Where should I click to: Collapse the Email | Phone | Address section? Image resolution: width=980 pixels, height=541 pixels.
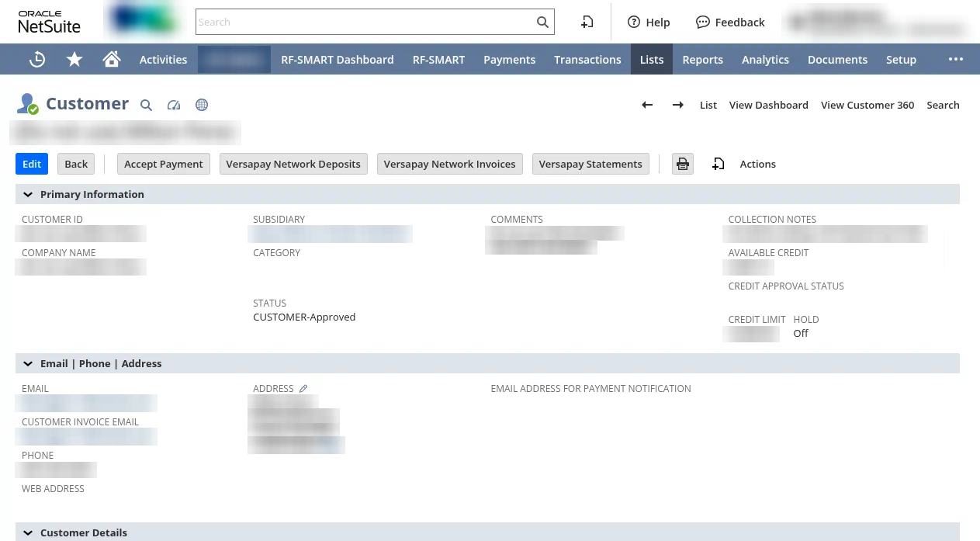28,363
